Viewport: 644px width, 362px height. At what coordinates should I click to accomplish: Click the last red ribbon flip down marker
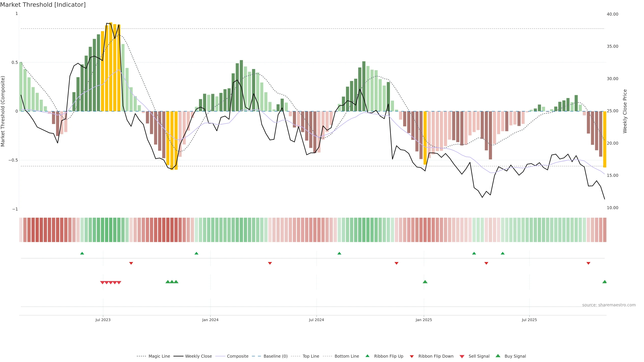pyautogui.click(x=588, y=263)
